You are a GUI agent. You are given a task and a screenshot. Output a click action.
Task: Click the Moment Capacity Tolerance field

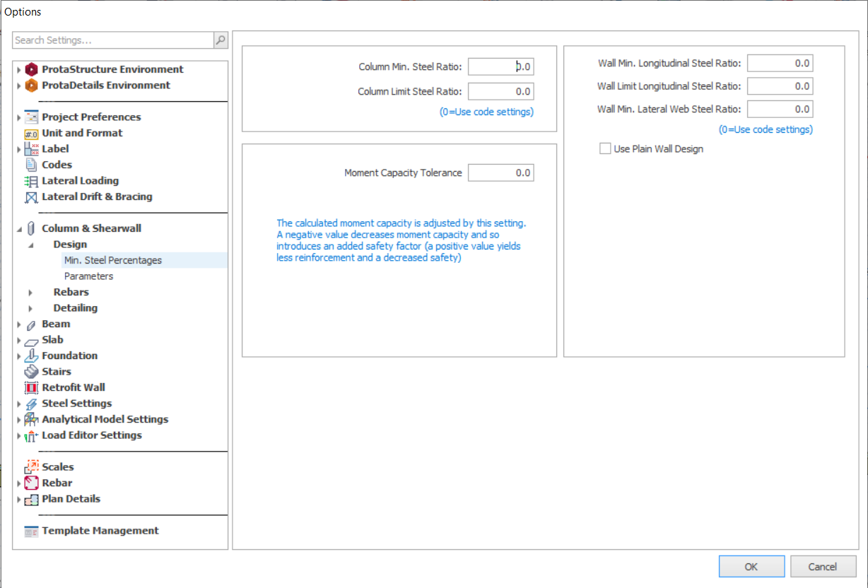point(500,172)
